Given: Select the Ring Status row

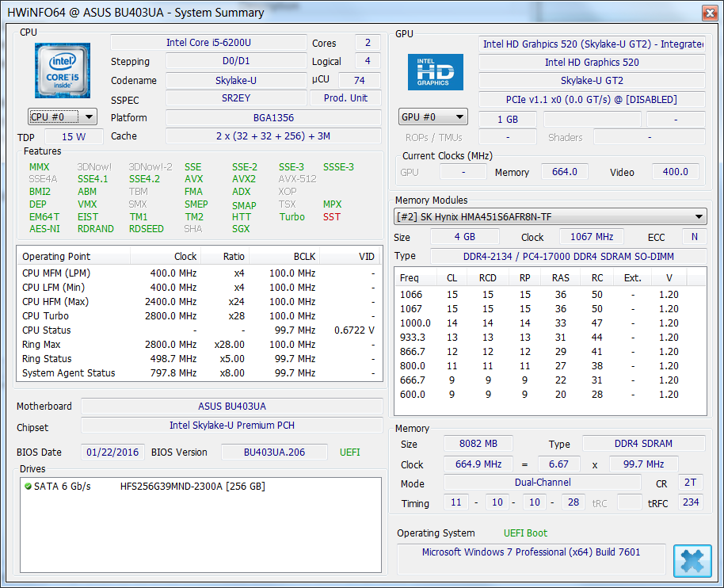Looking at the screenshot, I should (x=200, y=359).
